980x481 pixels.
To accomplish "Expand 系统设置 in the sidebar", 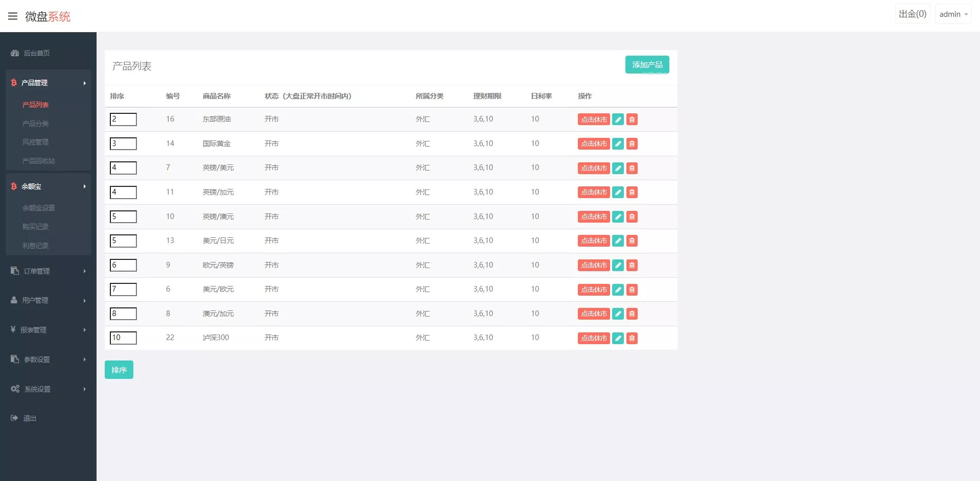I will (48, 389).
